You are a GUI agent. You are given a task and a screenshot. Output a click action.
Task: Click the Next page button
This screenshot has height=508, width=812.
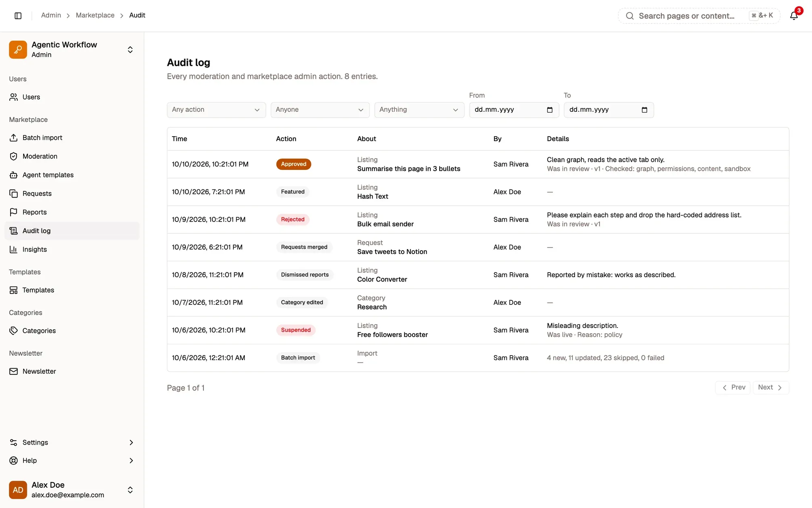(x=771, y=387)
